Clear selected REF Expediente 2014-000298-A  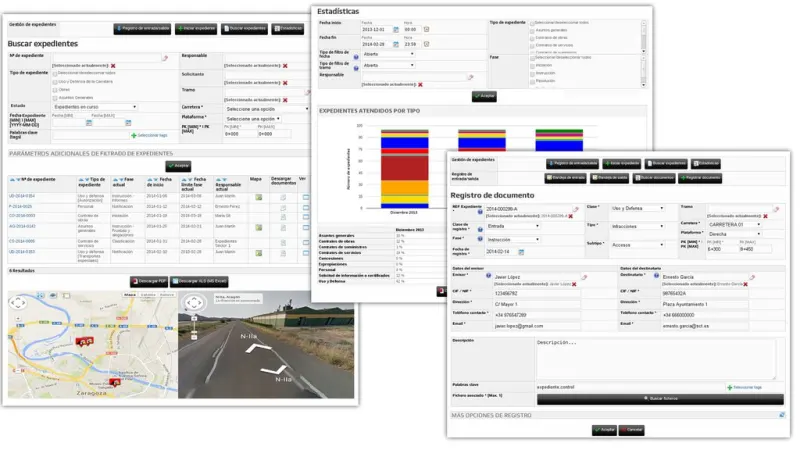(x=570, y=216)
